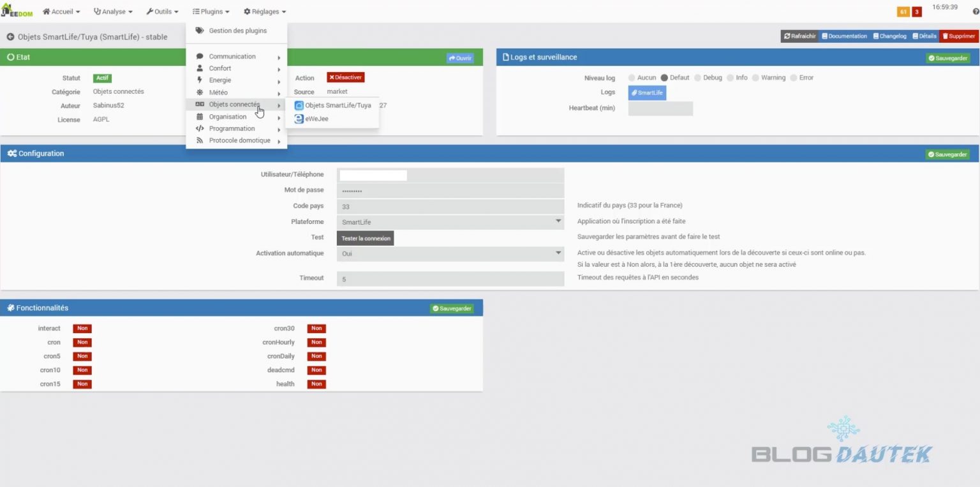The width and height of the screenshot is (980, 487).
Task: Click the help question mark icon
Action: click(975, 12)
